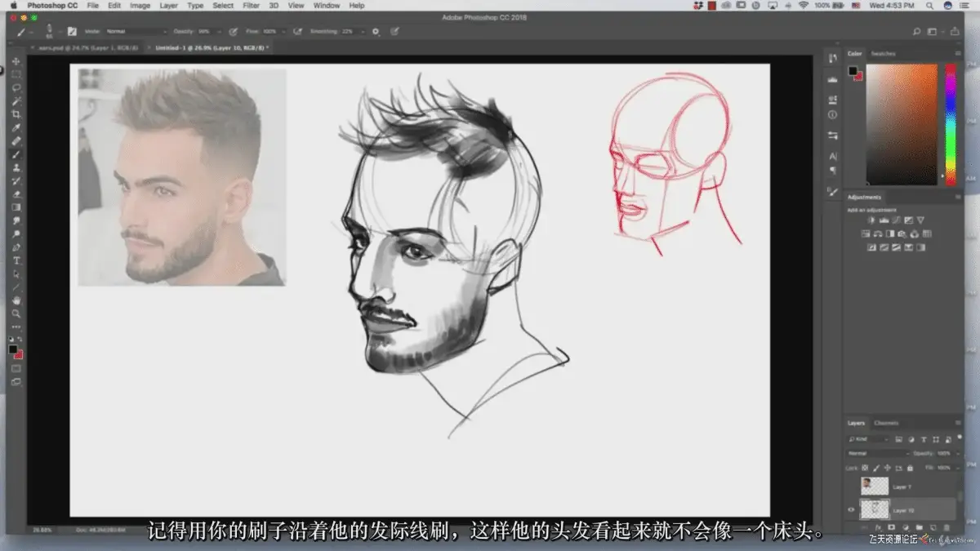
Task: Click toolbox foreground color swatch
Action: point(13,349)
